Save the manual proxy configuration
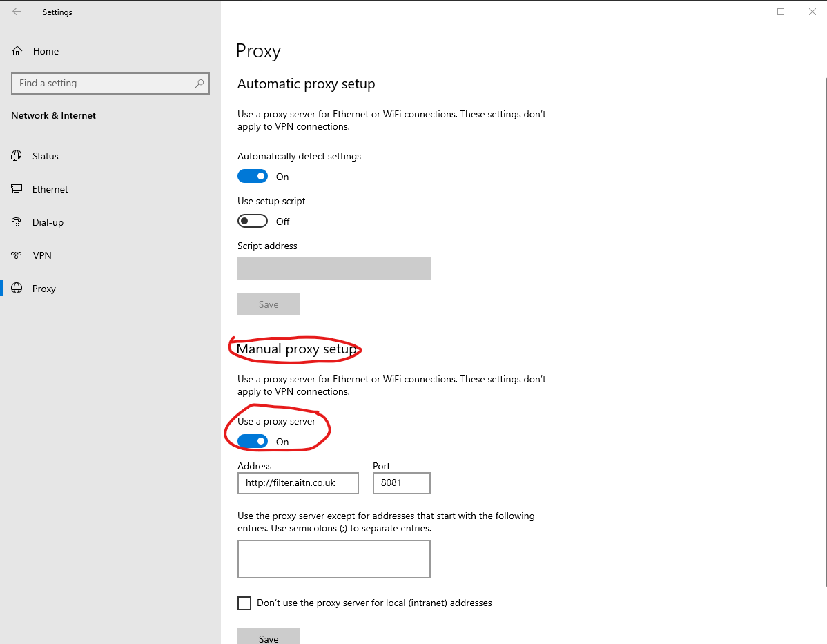Image resolution: width=827 pixels, height=644 pixels. pyautogui.click(x=268, y=636)
